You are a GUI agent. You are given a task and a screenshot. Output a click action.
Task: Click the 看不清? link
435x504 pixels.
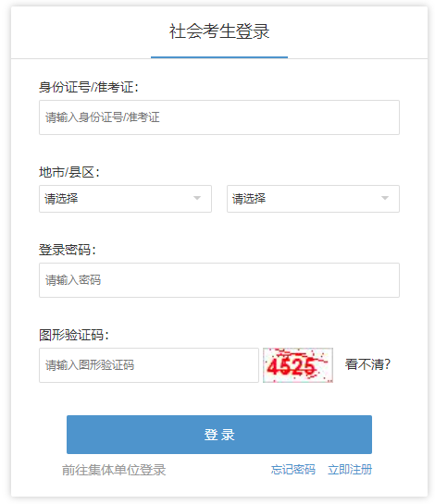[367, 364]
